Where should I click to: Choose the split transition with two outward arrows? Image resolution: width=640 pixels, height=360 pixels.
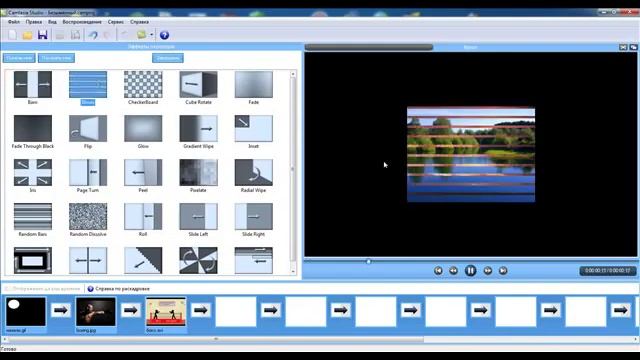tap(88, 260)
